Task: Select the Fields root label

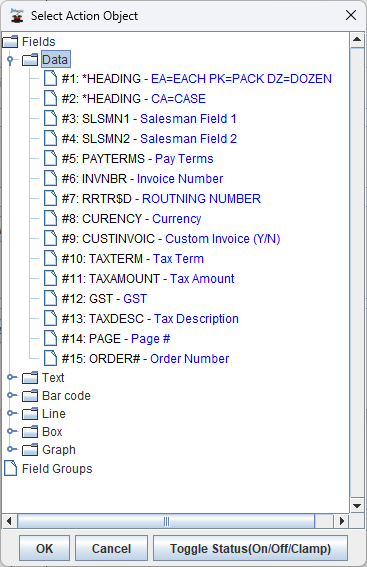Action: [x=39, y=42]
